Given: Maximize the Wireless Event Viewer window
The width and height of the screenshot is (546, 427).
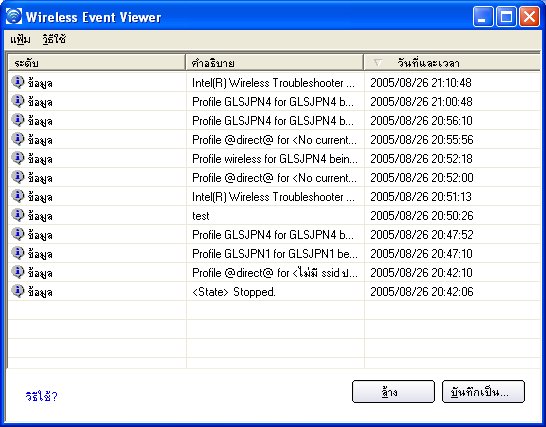Looking at the screenshot, I should (506, 16).
